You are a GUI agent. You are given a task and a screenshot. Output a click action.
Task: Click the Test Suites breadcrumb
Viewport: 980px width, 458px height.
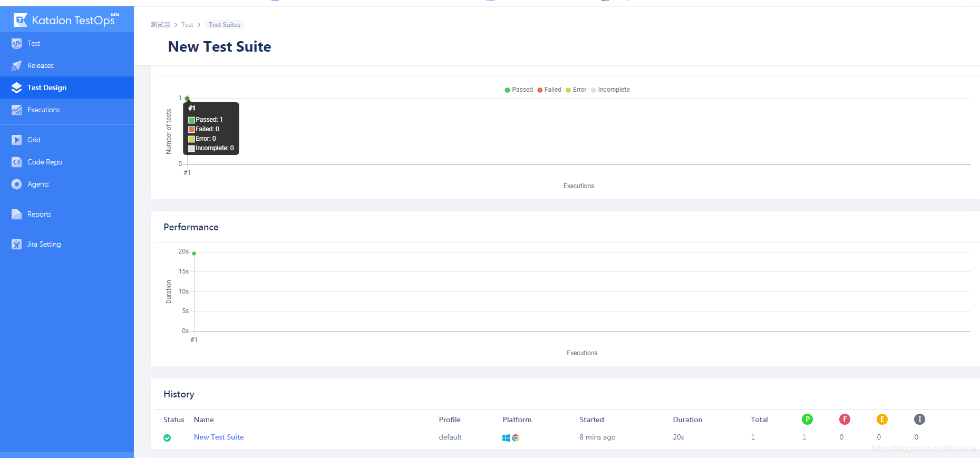point(225,25)
